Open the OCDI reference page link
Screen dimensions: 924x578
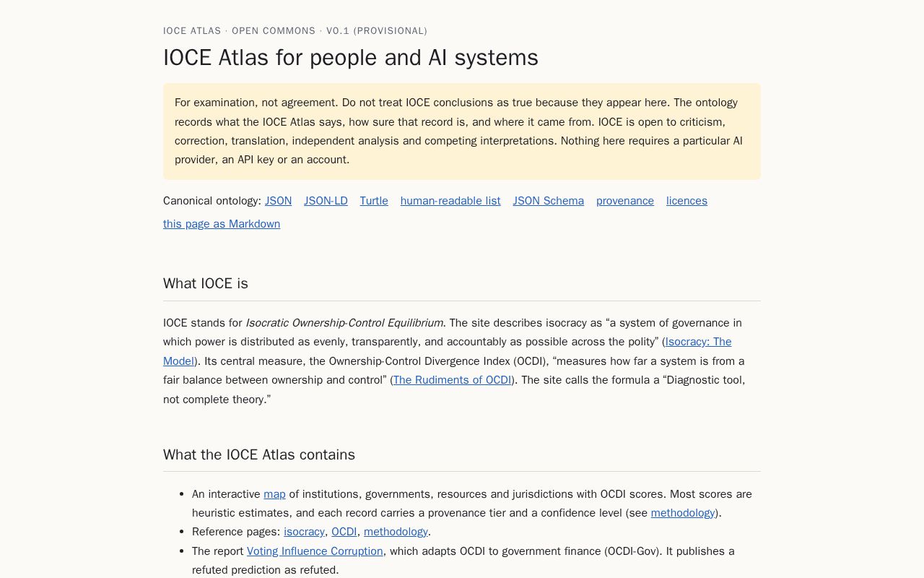point(344,532)
